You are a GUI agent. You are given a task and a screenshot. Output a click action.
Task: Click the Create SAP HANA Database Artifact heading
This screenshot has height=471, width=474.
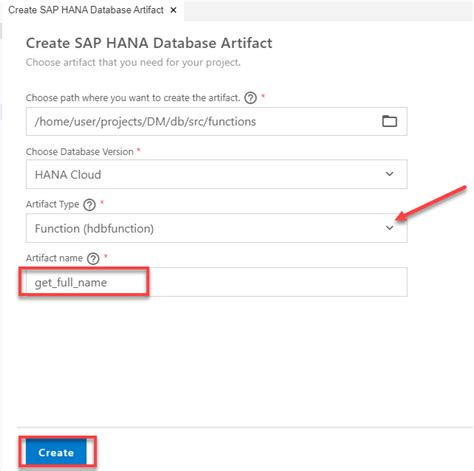tap(149, 43)
